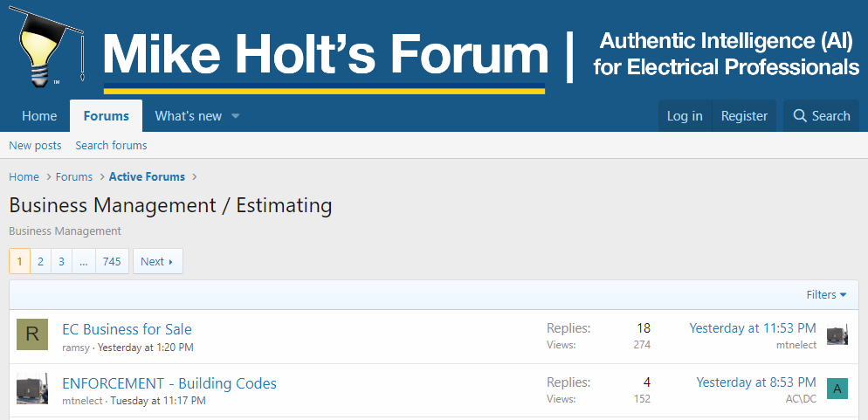868x420 pixels.
Task: Open latest post Yesterday at 11:53 PM
Action: (x=753, y=328)
